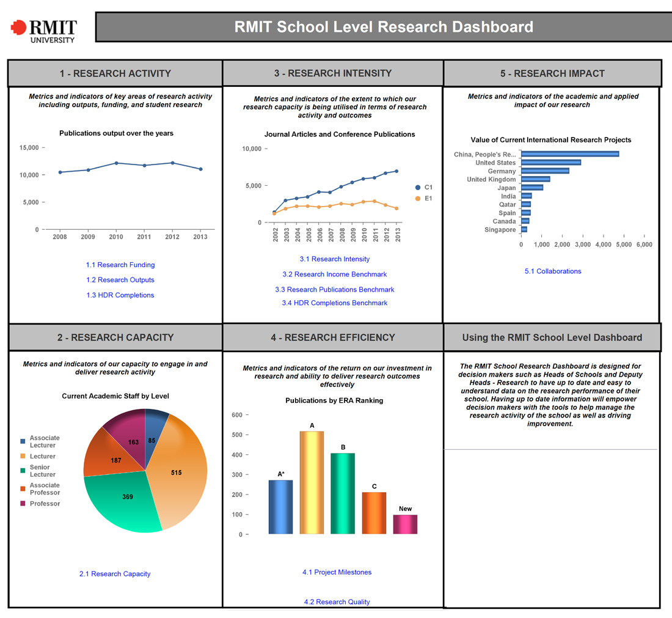Open the 1.1 Research Funding link
This screenshot has width=672, height=618.
click(x=120, y=265)
